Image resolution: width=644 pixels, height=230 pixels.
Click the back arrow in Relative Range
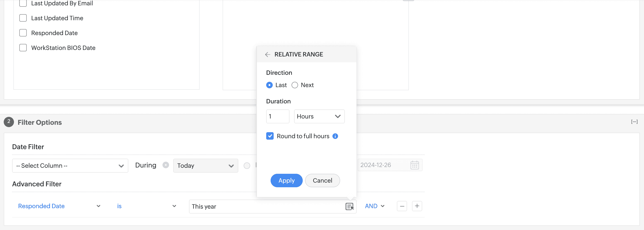pyautogui.click(x=268, y=54)
